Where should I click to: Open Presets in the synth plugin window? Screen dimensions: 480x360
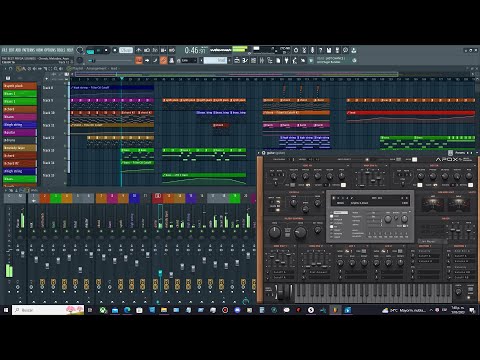[460, 153]
